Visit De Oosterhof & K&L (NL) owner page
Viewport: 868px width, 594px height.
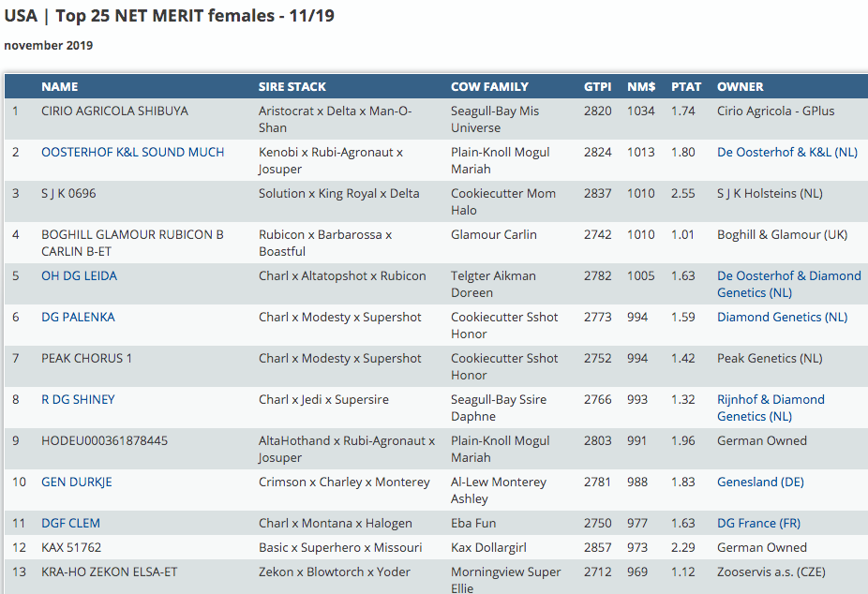[x=786, y=152]
